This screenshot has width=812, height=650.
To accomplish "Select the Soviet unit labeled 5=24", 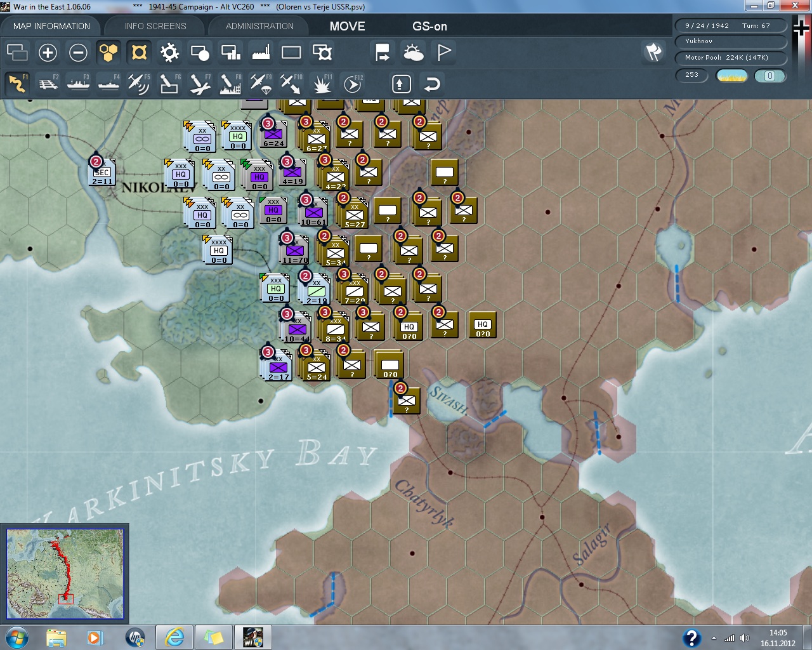I will [316, 365].
